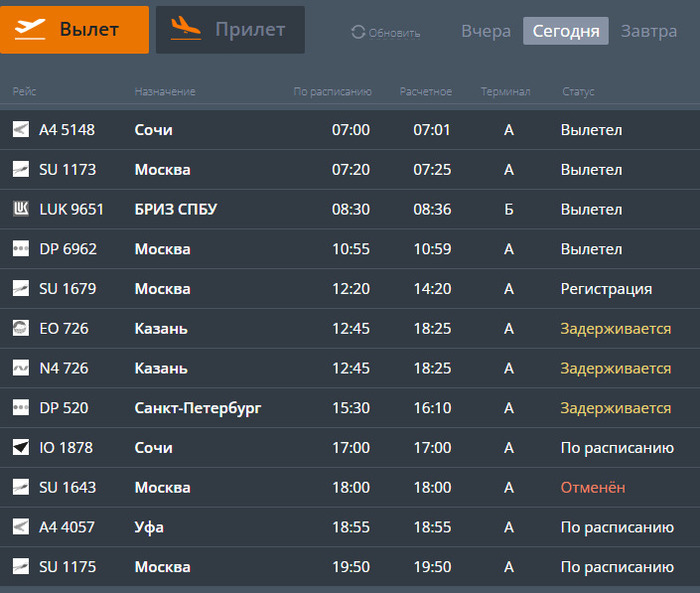Click the Статус column header
700x593 pixels.
click(x=578, y=92)
